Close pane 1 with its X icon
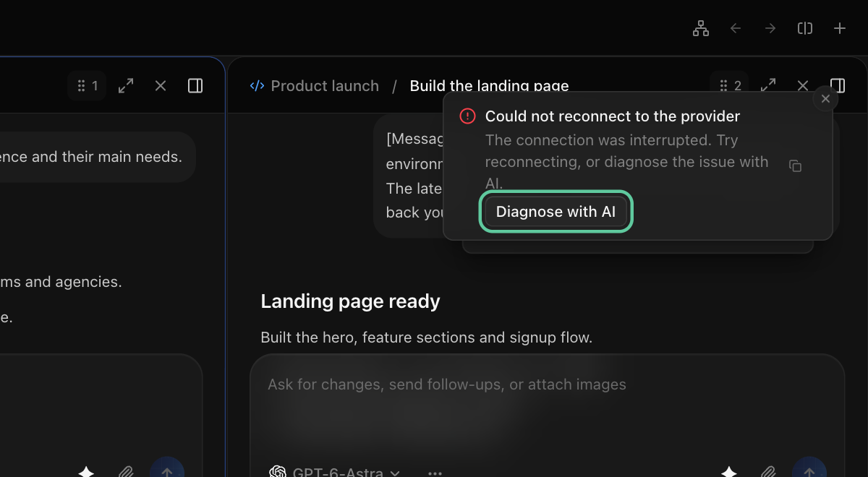The image size is (868, 477). coord(161,86)
